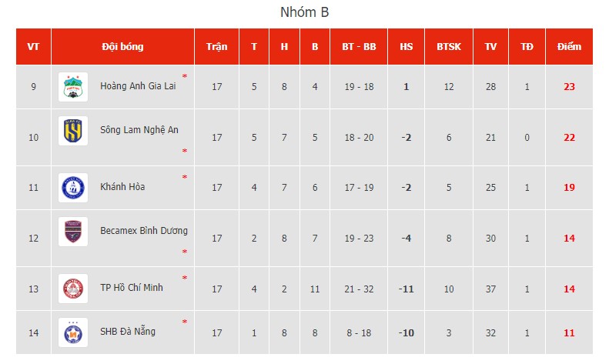Click red asterisk beside Hoàng Anh Gia Lai
Image resolution: width=609 pixels, height=364 pixels.
point(185,76)
